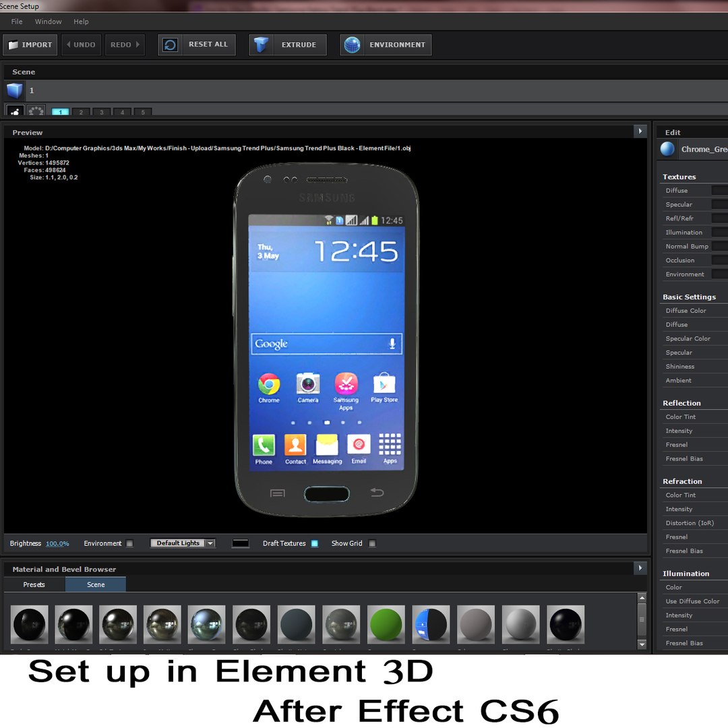Viewport: 728px width, 728px height.
Task: Select the light gray matte material sphere
Action: 520,624
